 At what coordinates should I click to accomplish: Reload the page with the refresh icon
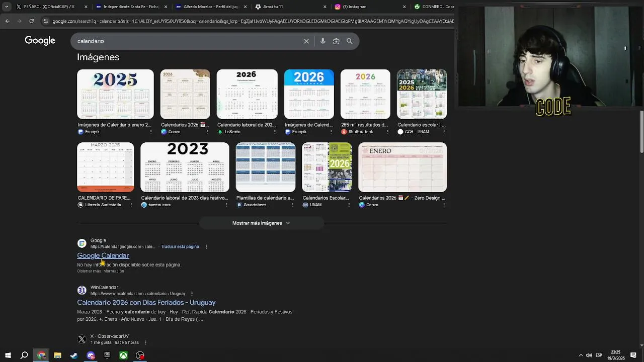(x=31, y=21)
